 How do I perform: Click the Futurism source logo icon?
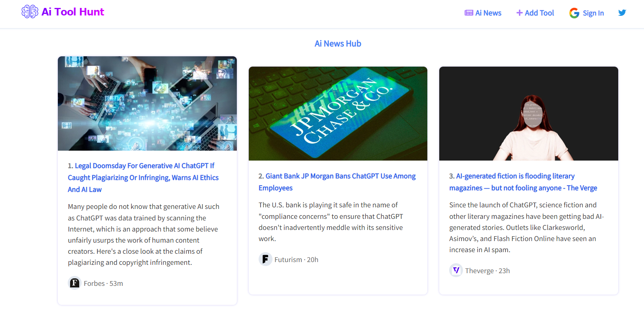(265, 259)
